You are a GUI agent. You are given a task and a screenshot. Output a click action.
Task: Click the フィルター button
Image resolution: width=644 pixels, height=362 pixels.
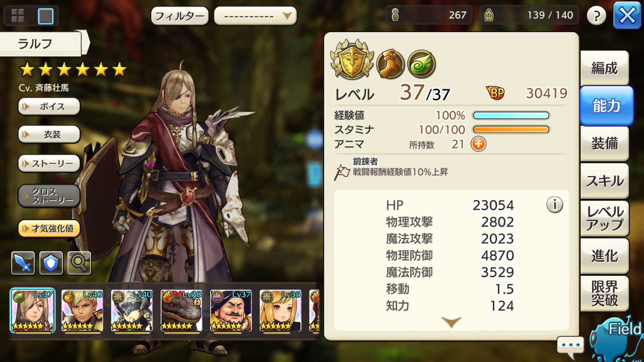(179, 16)
